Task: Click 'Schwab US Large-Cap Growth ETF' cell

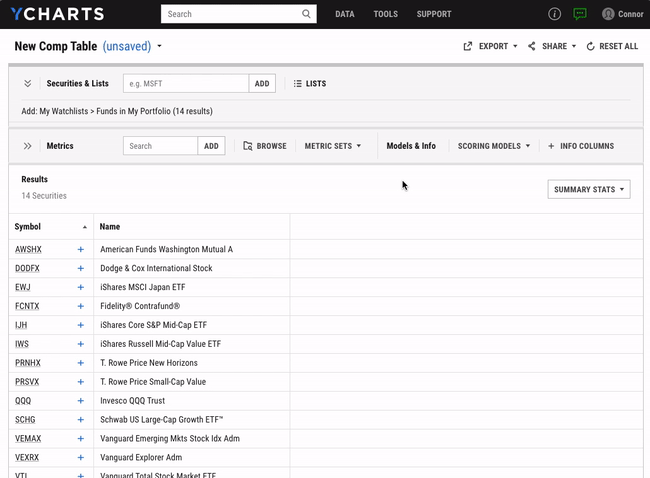Action: 162,420
